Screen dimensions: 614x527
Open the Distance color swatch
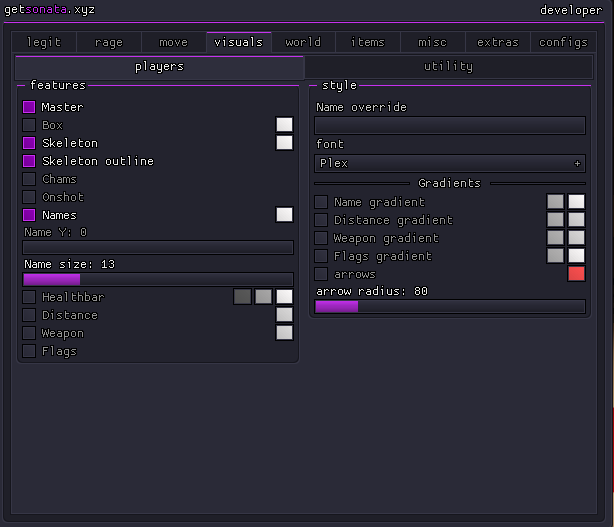(x=284, y=315)
